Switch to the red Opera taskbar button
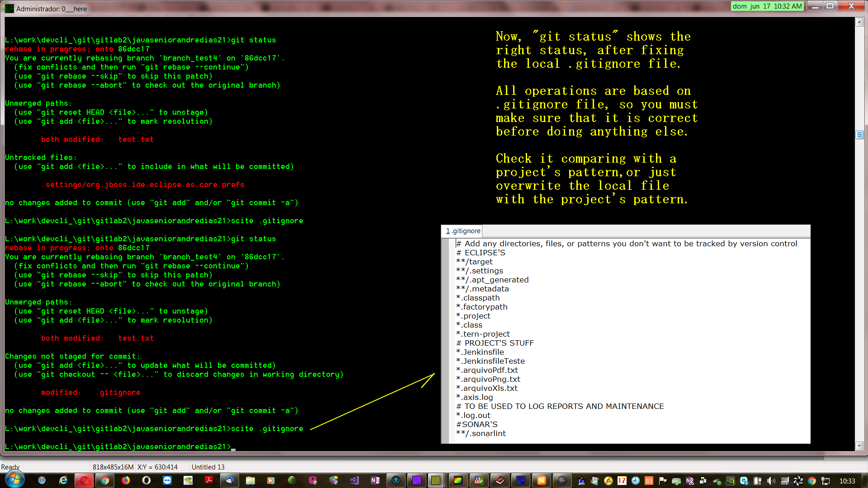 84,480
